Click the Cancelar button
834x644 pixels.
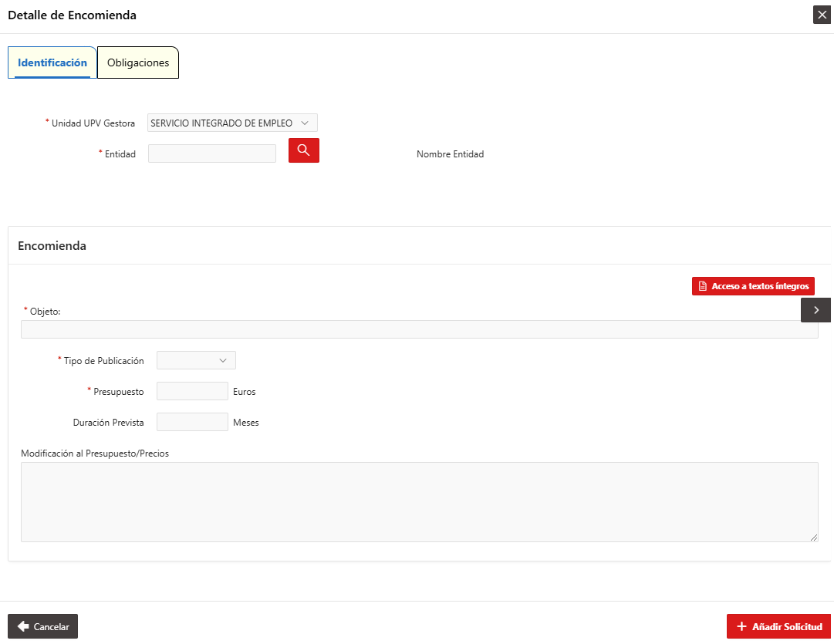[42, 626]
